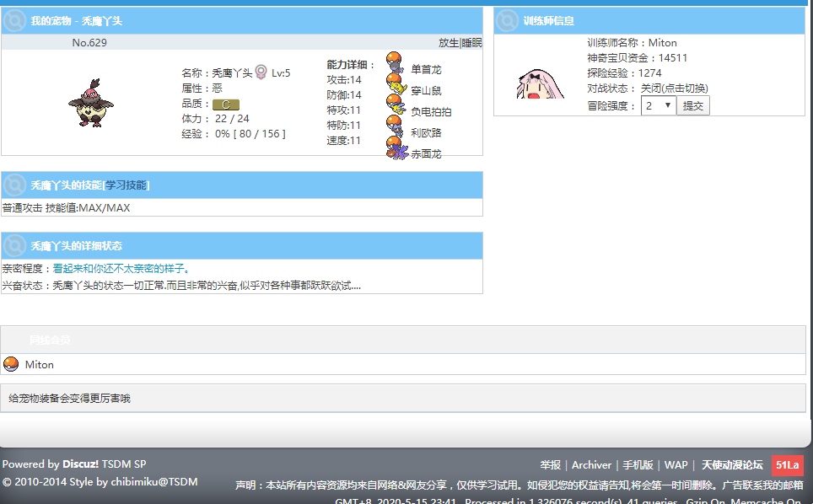The image size is (813, 504).
Task: Click the No.629 text
Action: point(89,42)
